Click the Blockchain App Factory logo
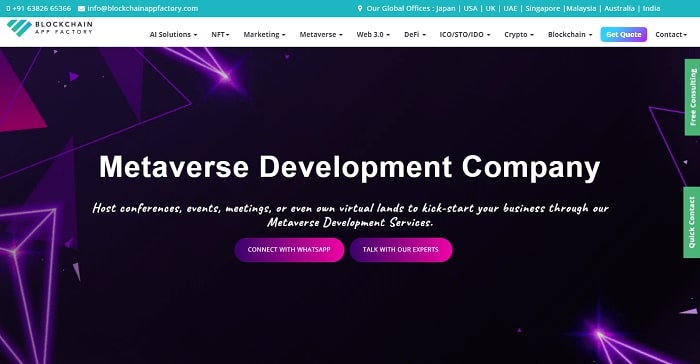The image size is (700, 364). [x=50, y=28]
